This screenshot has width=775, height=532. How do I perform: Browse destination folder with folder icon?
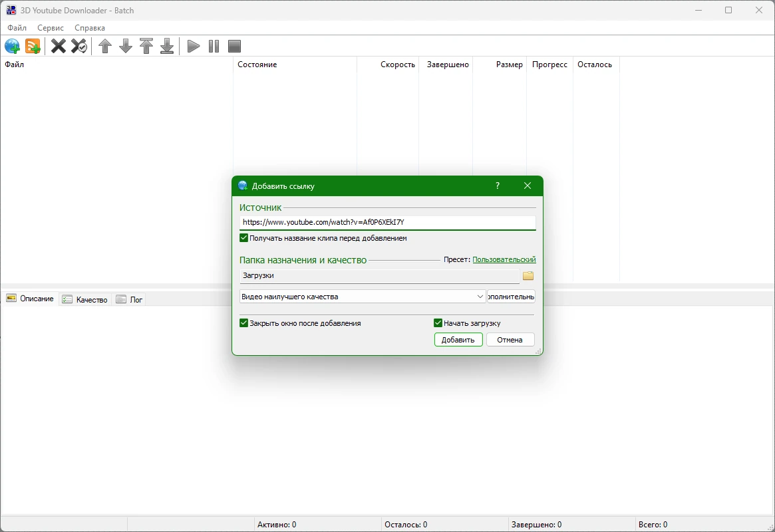(528, 275)
